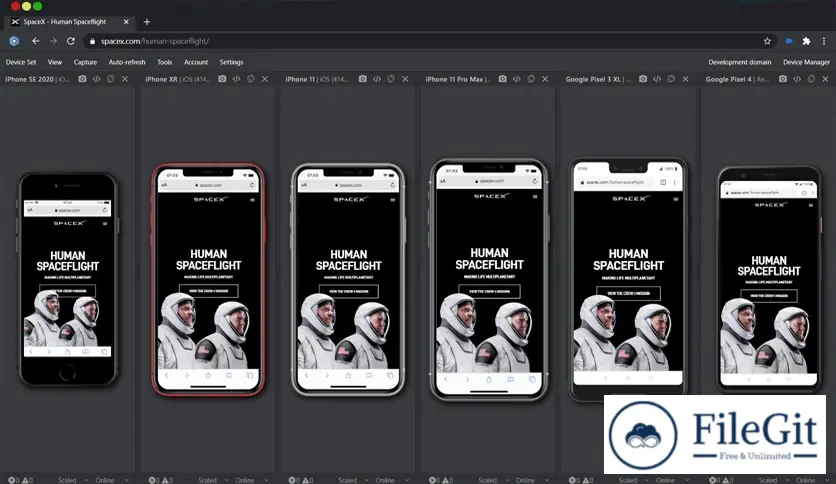
Task: Click the iPhone SE 2020 device preview screen
Action: (x=68, y=278)
